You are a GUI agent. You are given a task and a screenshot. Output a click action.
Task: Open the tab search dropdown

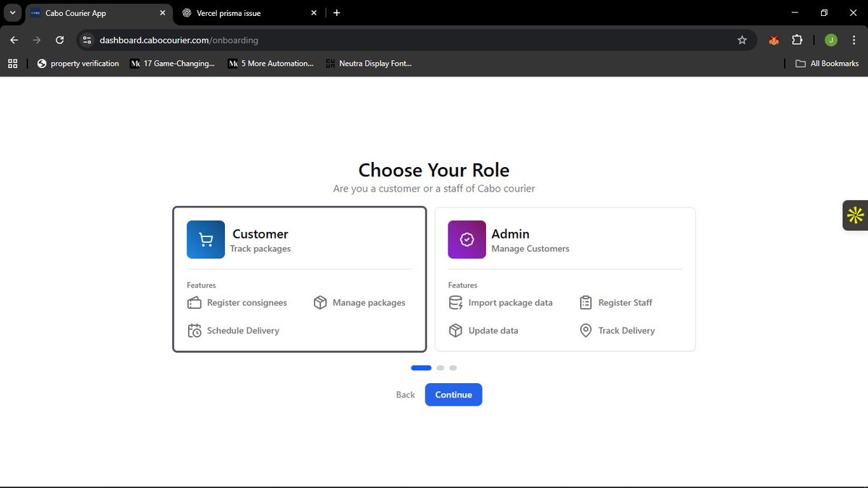point(12,13)
